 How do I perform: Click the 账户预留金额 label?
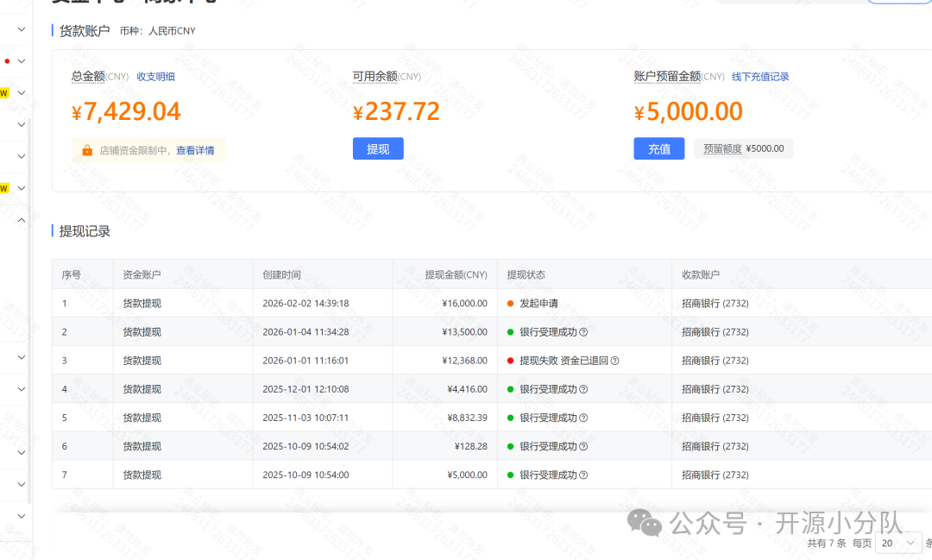[667, 76]
